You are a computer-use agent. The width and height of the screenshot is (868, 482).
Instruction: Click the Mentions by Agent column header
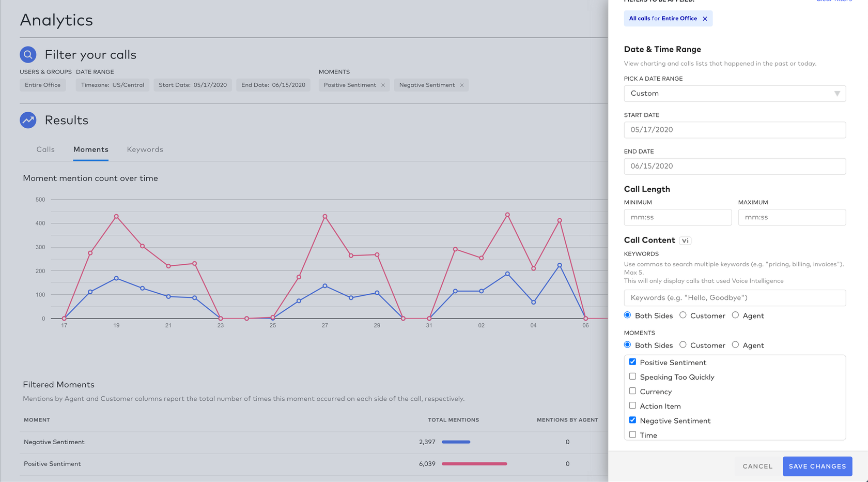(567, 420)
